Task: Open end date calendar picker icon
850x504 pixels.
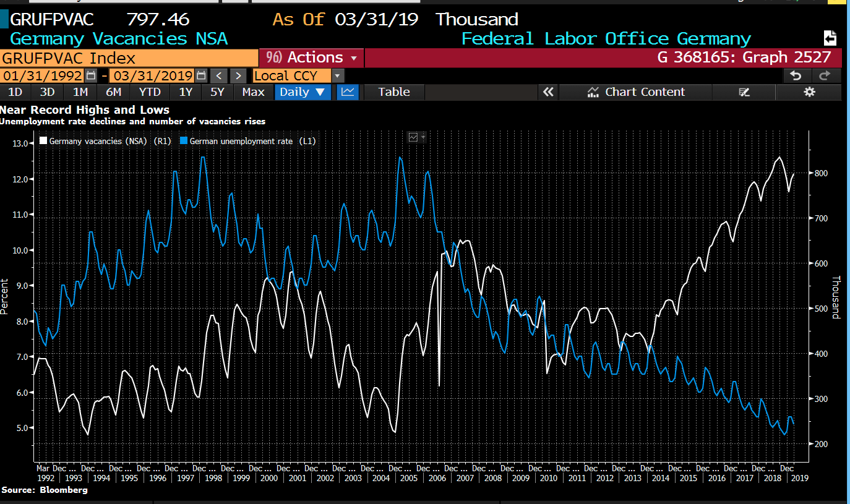Action: 201,76
